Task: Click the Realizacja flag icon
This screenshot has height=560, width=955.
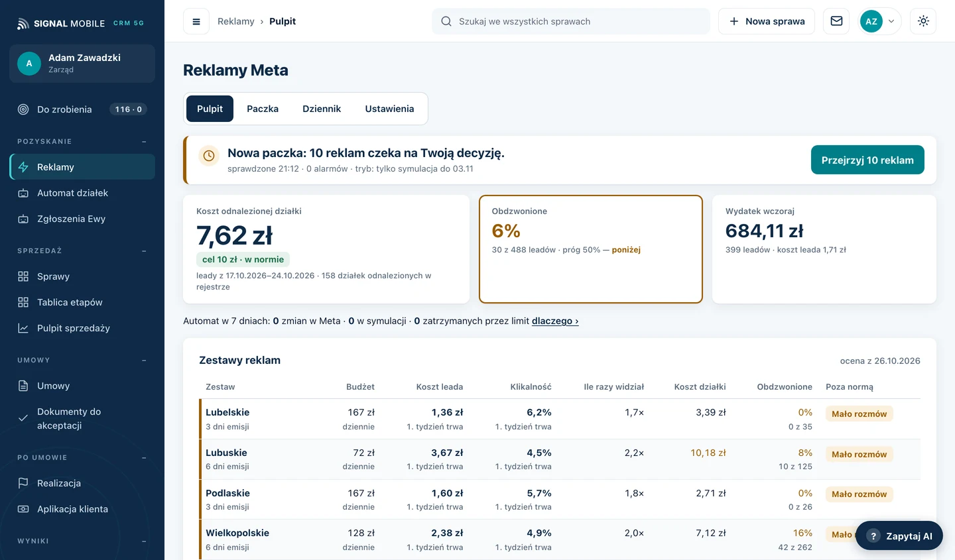Action: [23, 483]
